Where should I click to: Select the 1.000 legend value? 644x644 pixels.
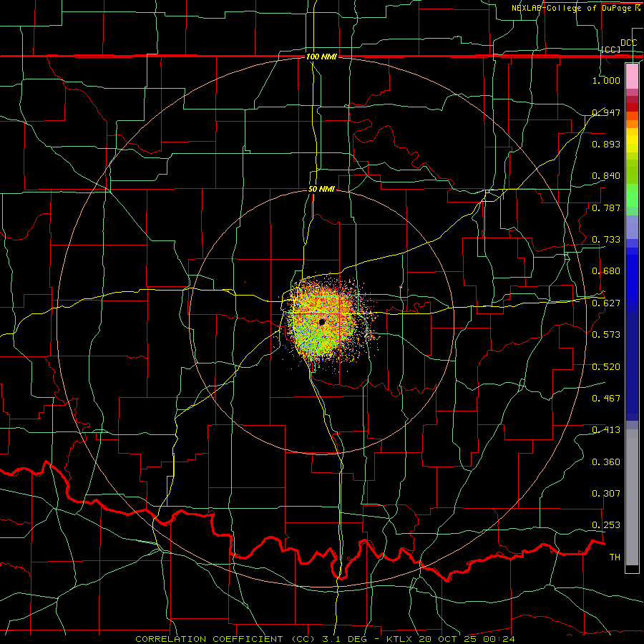tap(606, 80)
